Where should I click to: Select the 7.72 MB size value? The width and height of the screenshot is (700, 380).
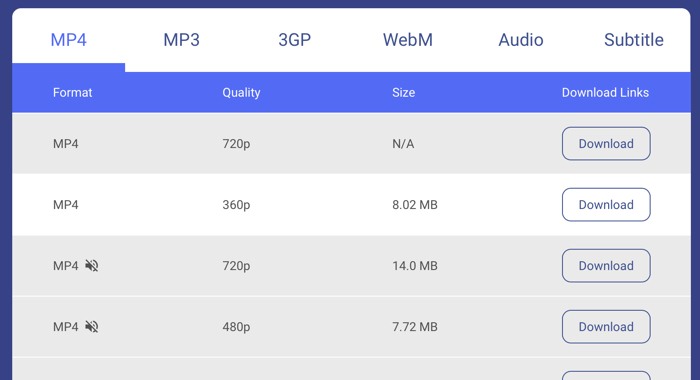tap(415, 327)
